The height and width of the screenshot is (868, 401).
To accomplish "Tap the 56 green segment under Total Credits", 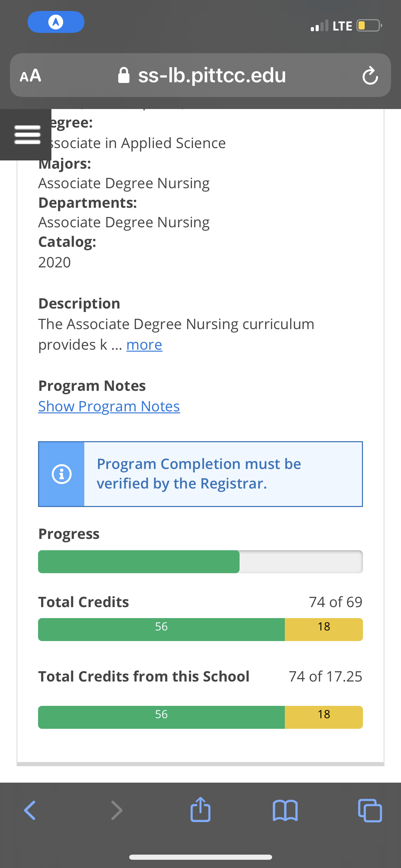I will 161,629.
